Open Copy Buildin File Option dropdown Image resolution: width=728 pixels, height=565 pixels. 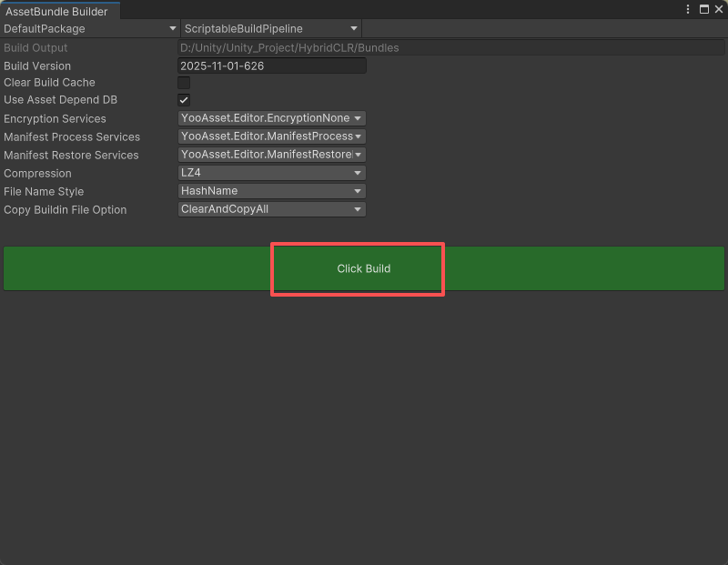pos(272,209)
